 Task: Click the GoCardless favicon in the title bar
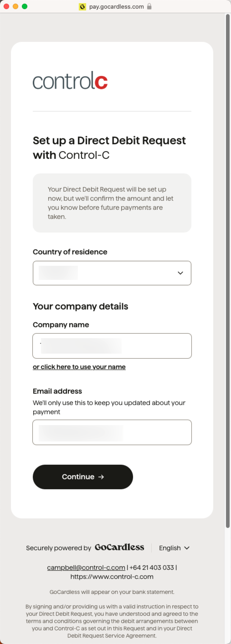(82, 7)
